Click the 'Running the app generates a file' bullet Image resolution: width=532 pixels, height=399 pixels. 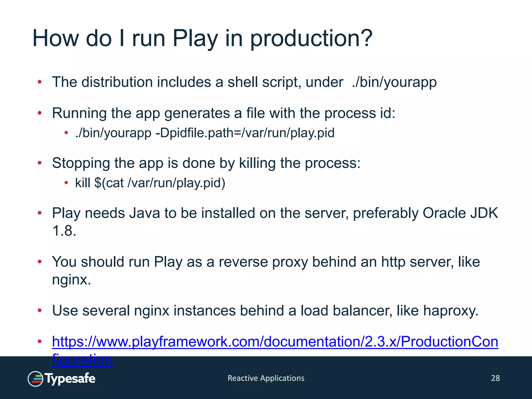(x=223, y=113)
